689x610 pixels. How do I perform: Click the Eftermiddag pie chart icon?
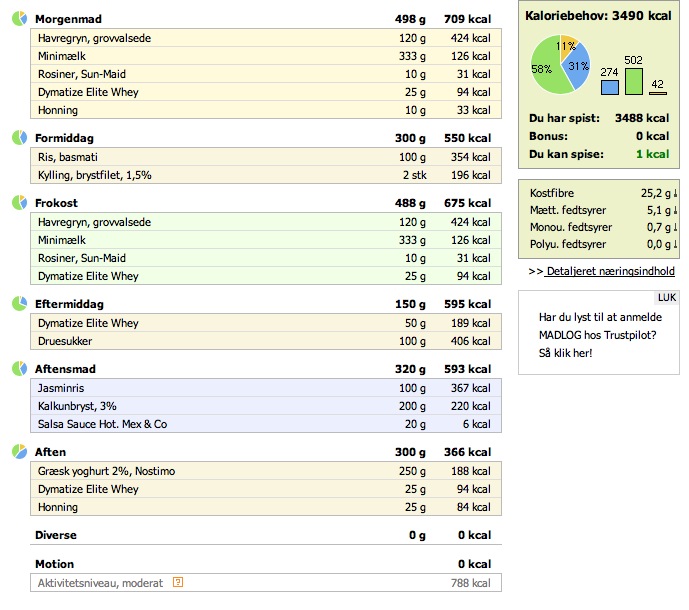coord(19,304)
